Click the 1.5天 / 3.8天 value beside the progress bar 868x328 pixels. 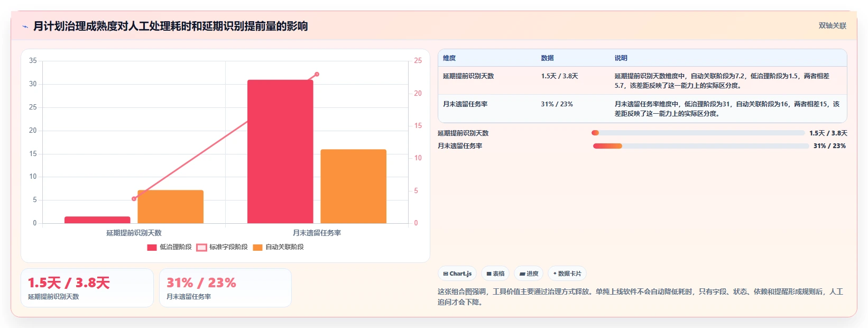pyautogui.click(x=828, y=133)
